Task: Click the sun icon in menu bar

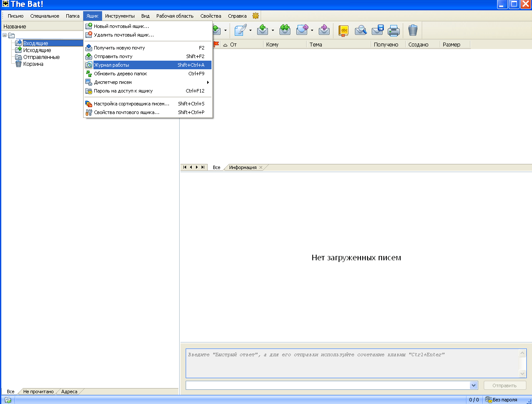Action: point(255,16)
